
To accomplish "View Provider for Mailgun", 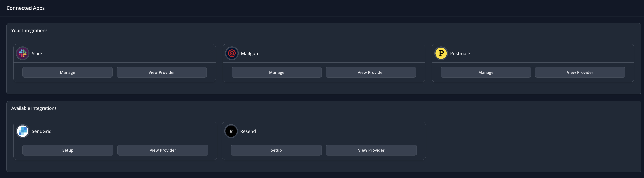I will click(371, 72).
